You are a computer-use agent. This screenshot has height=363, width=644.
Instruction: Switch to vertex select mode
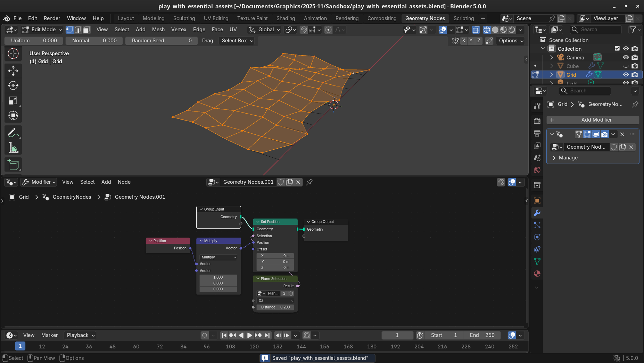70,30
